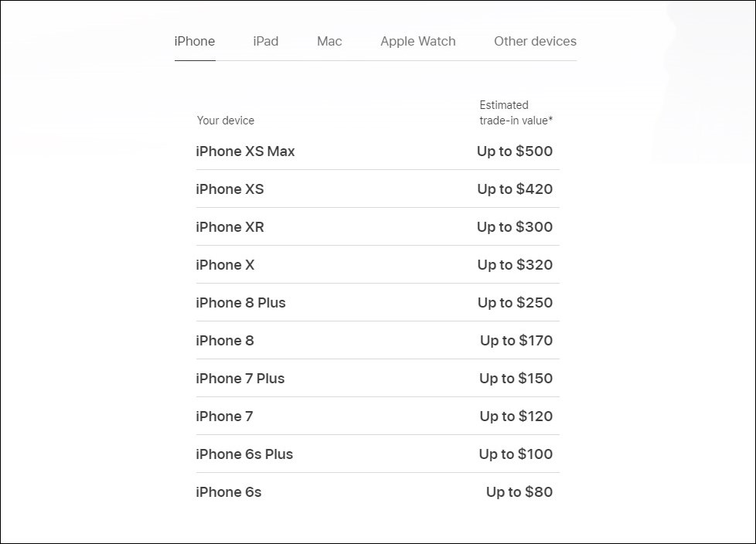756x544 pixels.
Task: Click the iPhone XS Max device name
Action: coord(245,151)
